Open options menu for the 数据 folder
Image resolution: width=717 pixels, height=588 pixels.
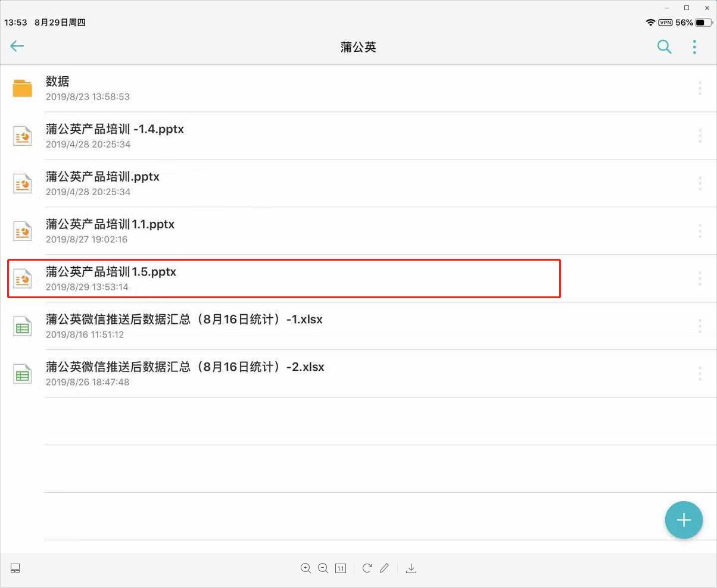coord(700,88)
